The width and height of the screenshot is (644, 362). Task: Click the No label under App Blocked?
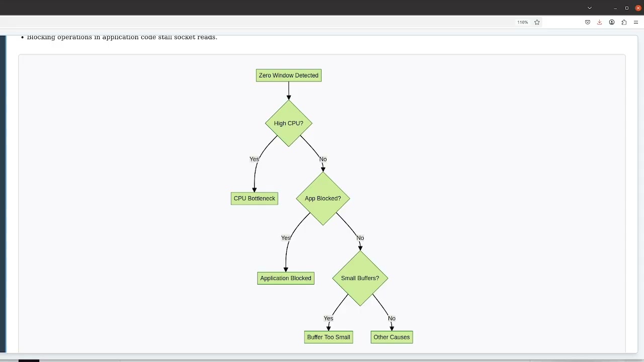[360, 238]
